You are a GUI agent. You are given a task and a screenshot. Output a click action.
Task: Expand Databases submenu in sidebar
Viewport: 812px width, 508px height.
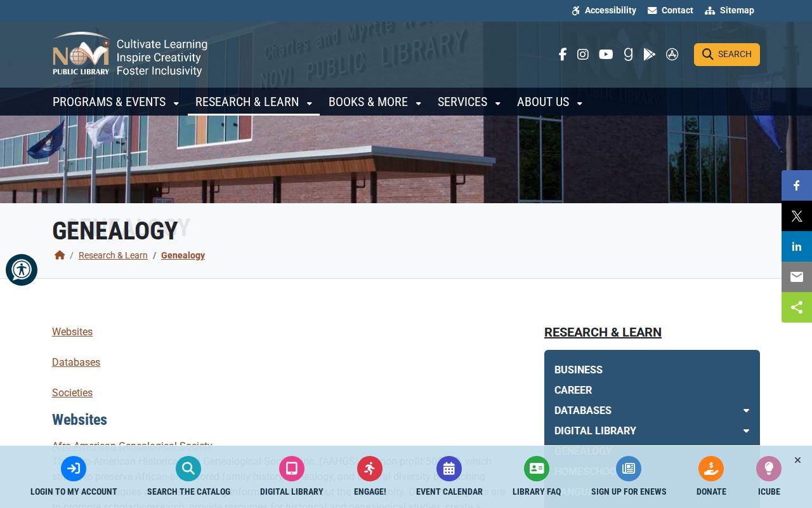tap(746, 411)
